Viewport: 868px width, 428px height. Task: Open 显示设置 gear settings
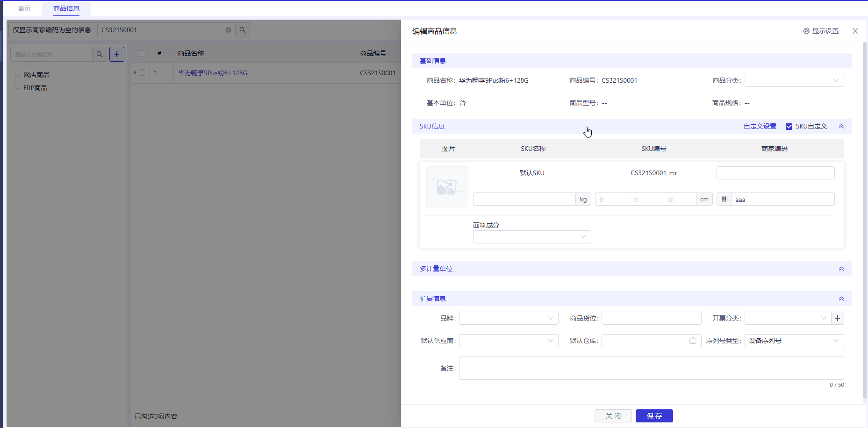[x=821, y=31]
